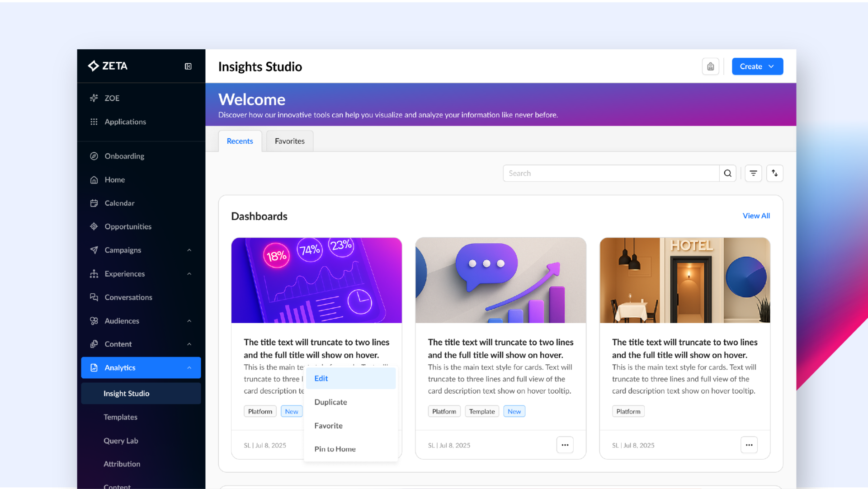Open Query Lab from the sidebar
The image size is (868, 489).
pyautogui.click(x=121, y=441)
